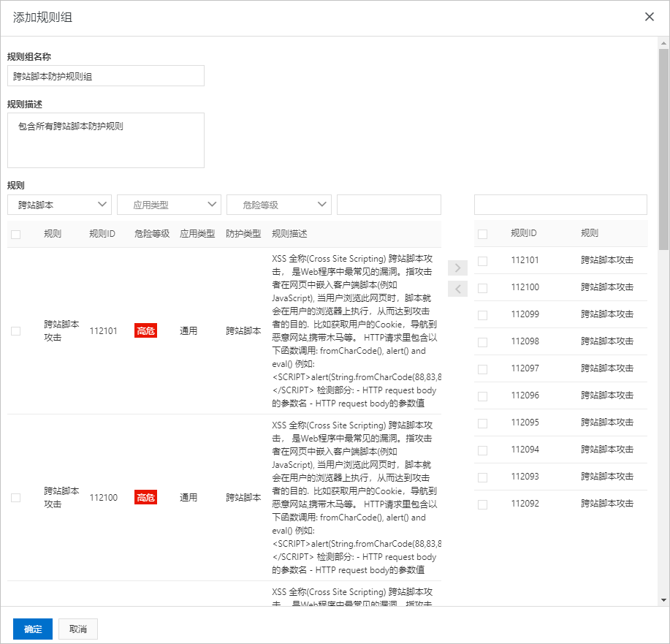
Task: Check rule 112092 in the right list
Action: [x=482, y=504]
